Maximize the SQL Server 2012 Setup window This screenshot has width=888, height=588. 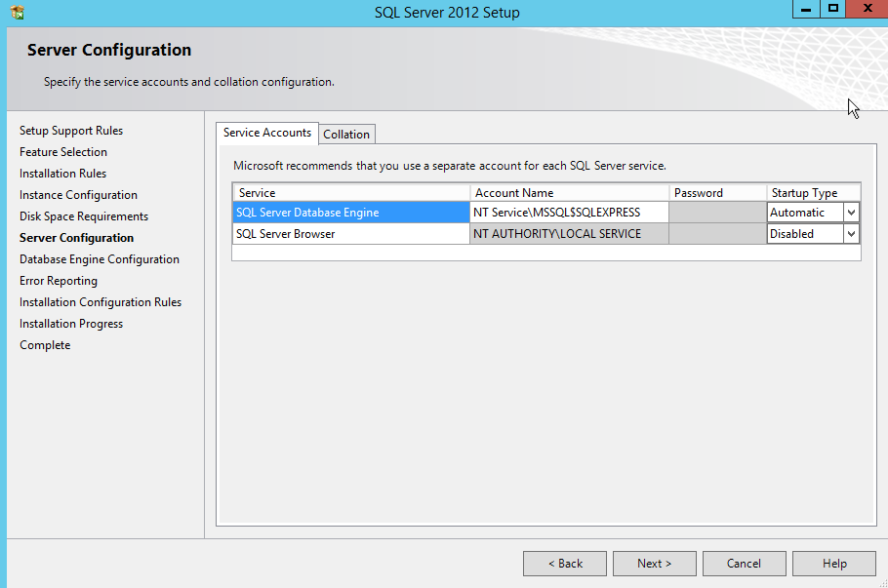[832, 9]
